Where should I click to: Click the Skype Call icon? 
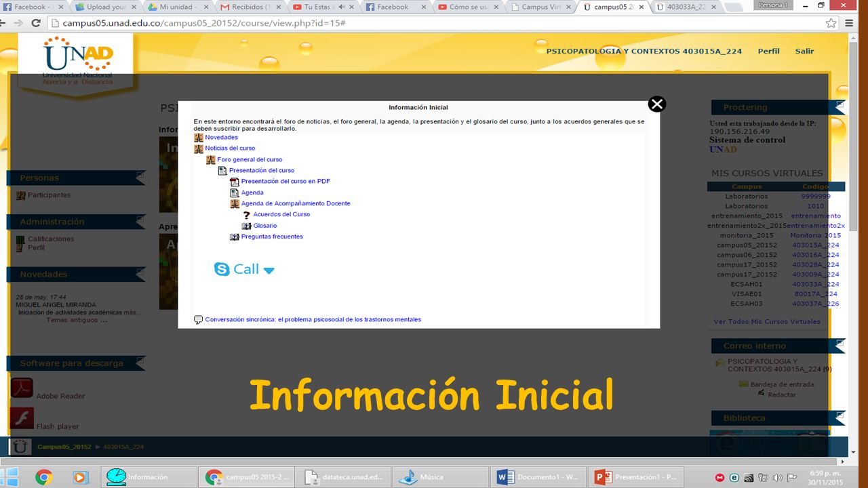[x=222, y=269]
